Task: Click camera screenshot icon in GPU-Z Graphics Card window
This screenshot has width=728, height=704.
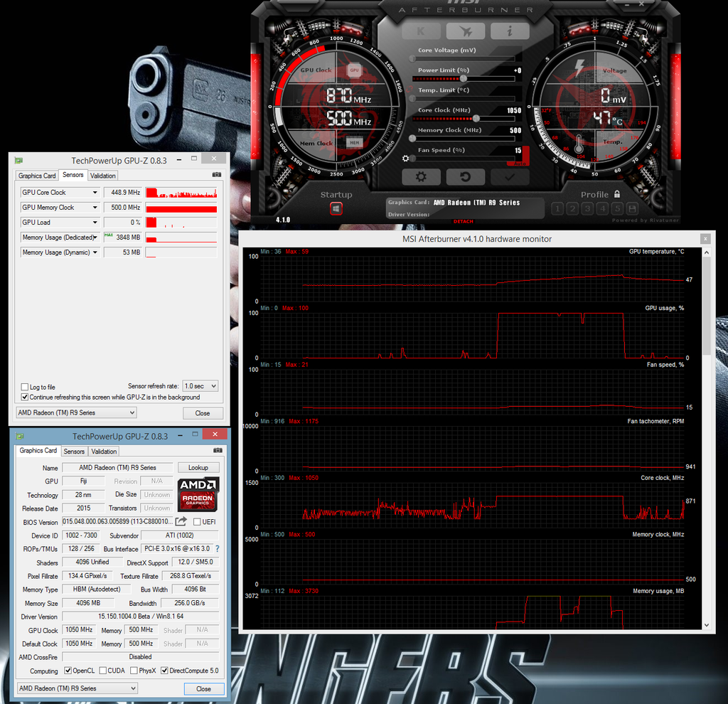Action: point(218,450)
